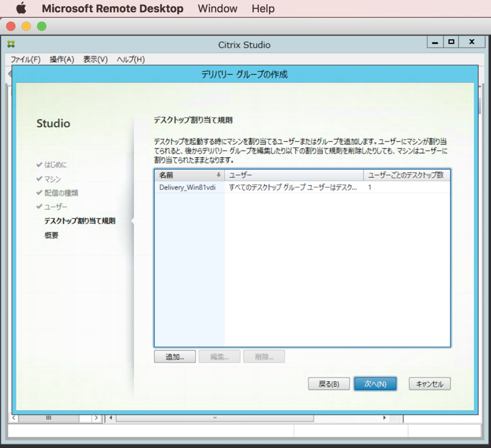Go to the ユーザー wizard step

(x=56, y=207)
